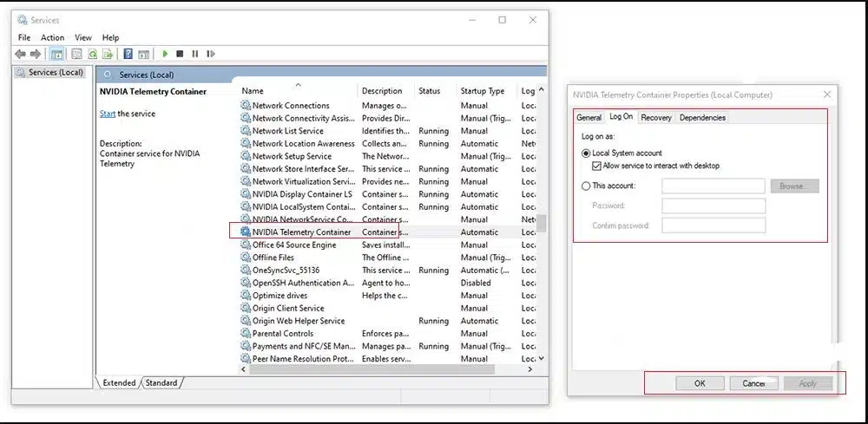Select the Origin Web Helper Service row
868x424 pixels.
(387, 321)
